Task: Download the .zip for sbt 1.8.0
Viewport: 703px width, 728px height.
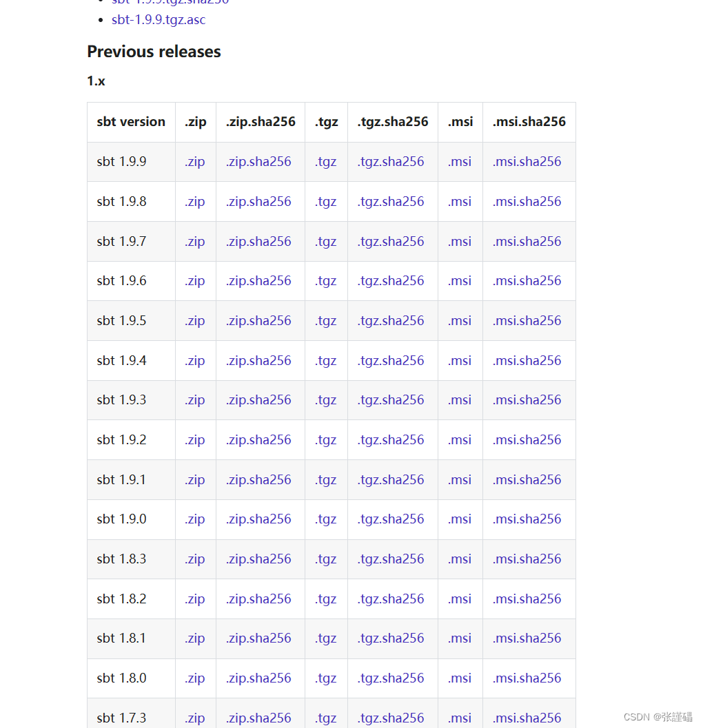Action: [x=195, y=678]
